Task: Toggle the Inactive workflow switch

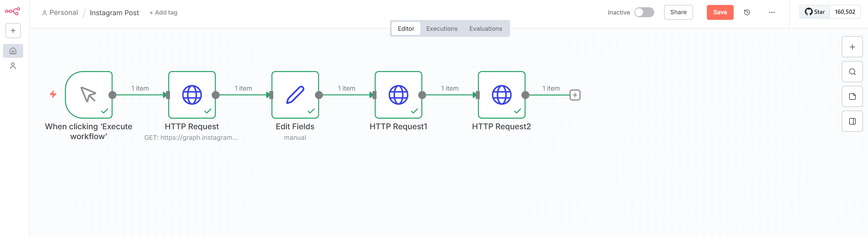Action: pos(644,13)
